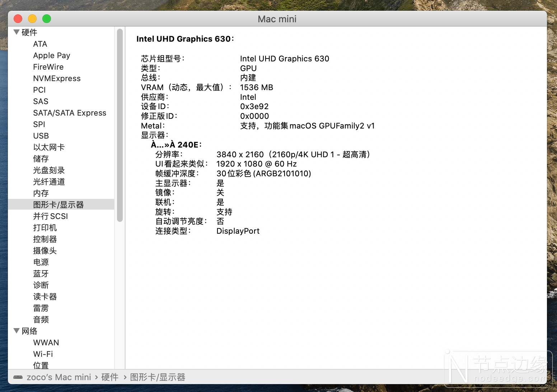Click the Mac mini icon in path bar
The height and width of the screenshot is (392, 557).
coord(18,377)
